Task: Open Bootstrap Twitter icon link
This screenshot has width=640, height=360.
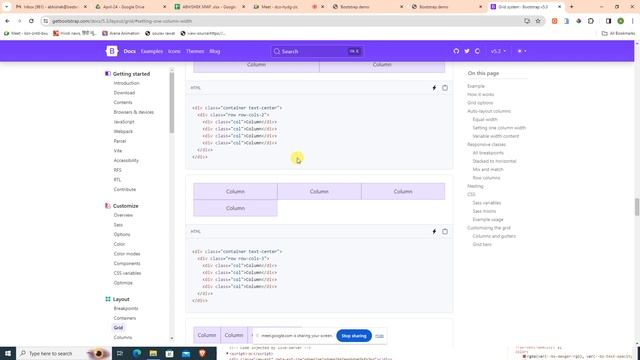Action: point(467,51)
